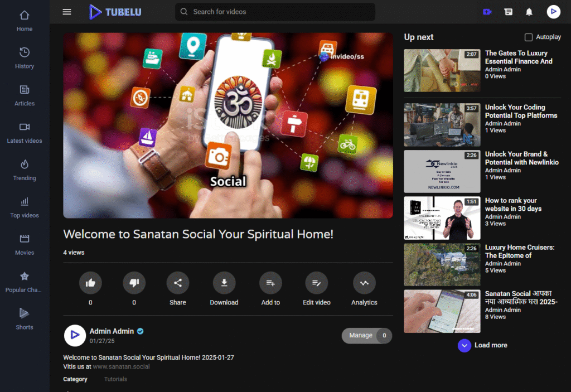Click the main video title text
This screenshot has width=571, height=392.
pos(198,234)
